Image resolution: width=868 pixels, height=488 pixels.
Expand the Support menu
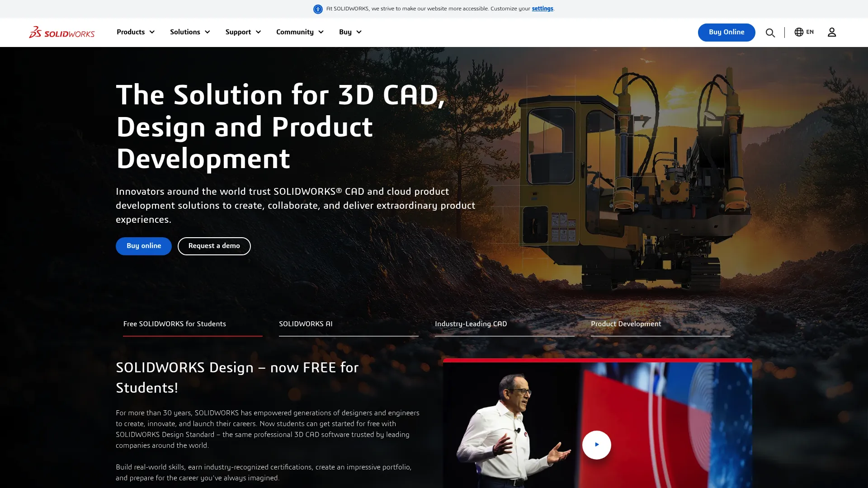coord(243,32)
